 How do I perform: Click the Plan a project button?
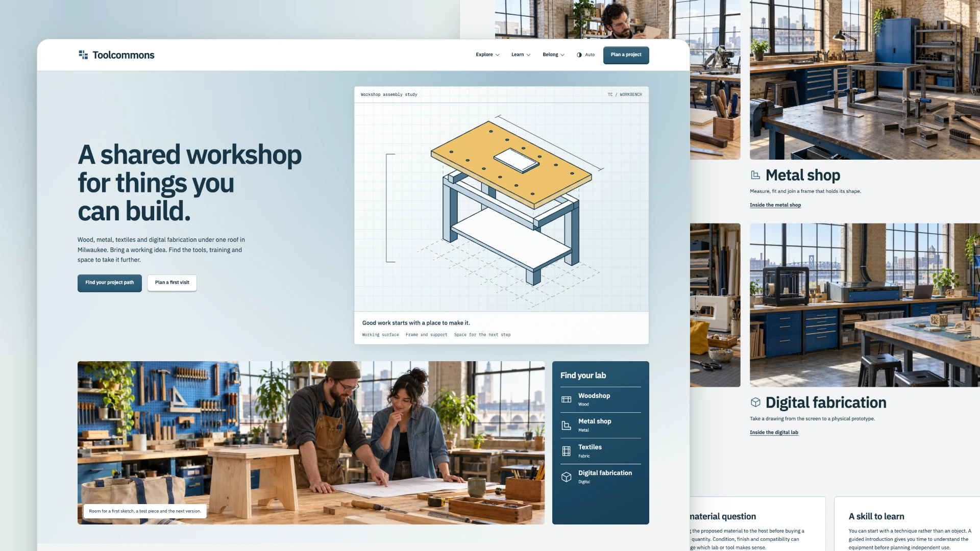(626, 55)
